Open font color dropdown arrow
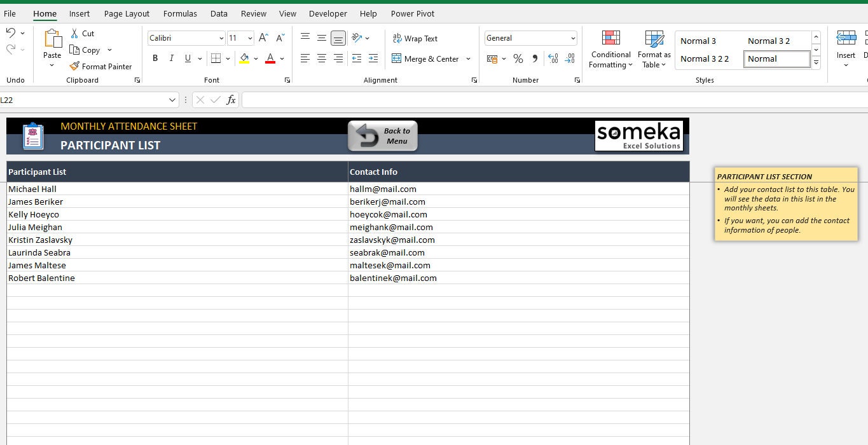 point(282,58)
